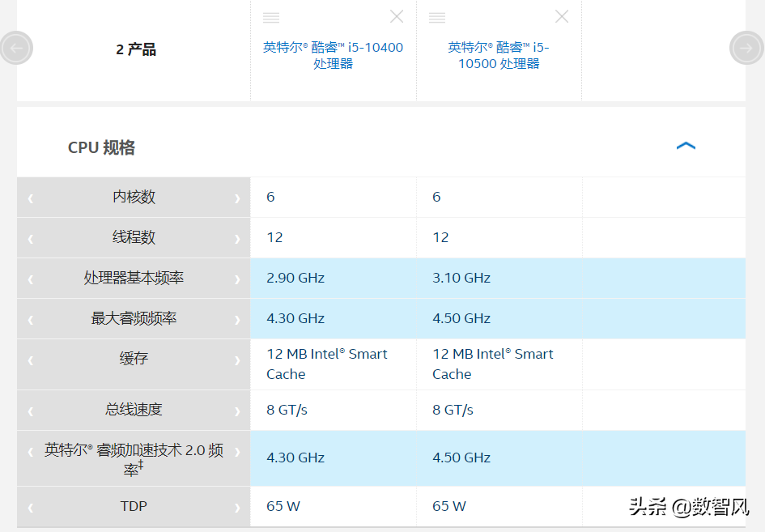Click the left chevron on the TDP row

tap(30, 505)
